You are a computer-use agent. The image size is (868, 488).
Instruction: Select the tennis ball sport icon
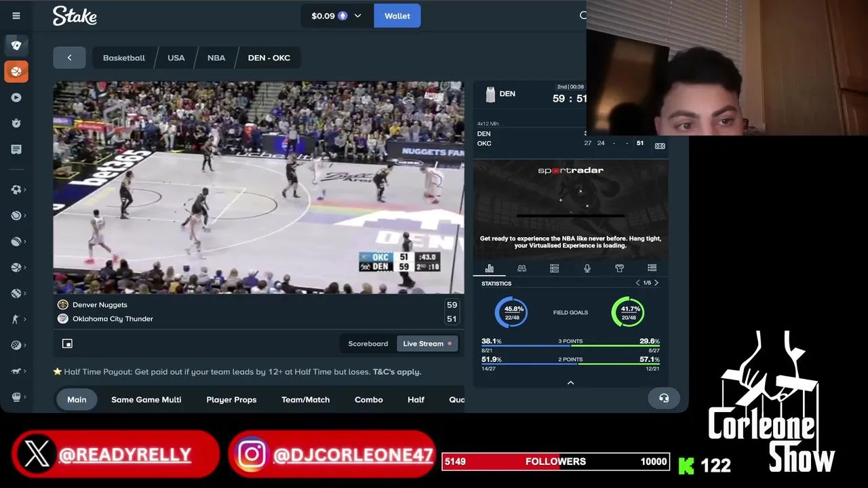[x=16, y=216]
